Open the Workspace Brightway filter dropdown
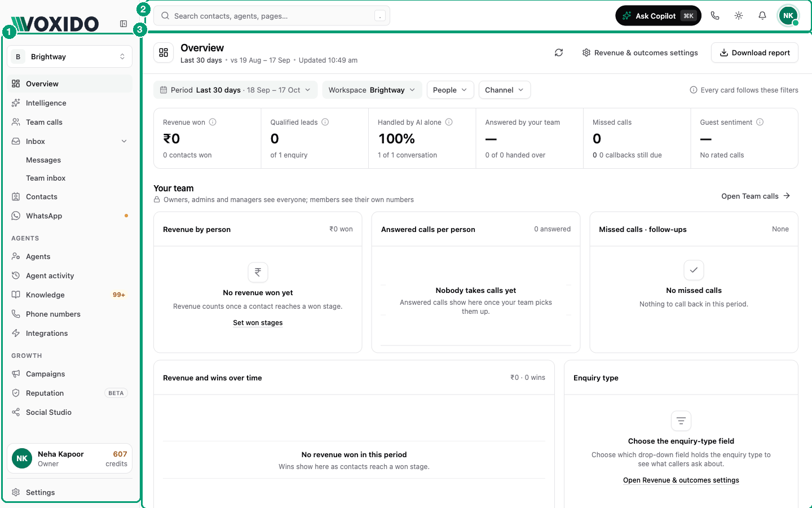The width and height of the screenshot is (812, 508). point(372,90)
